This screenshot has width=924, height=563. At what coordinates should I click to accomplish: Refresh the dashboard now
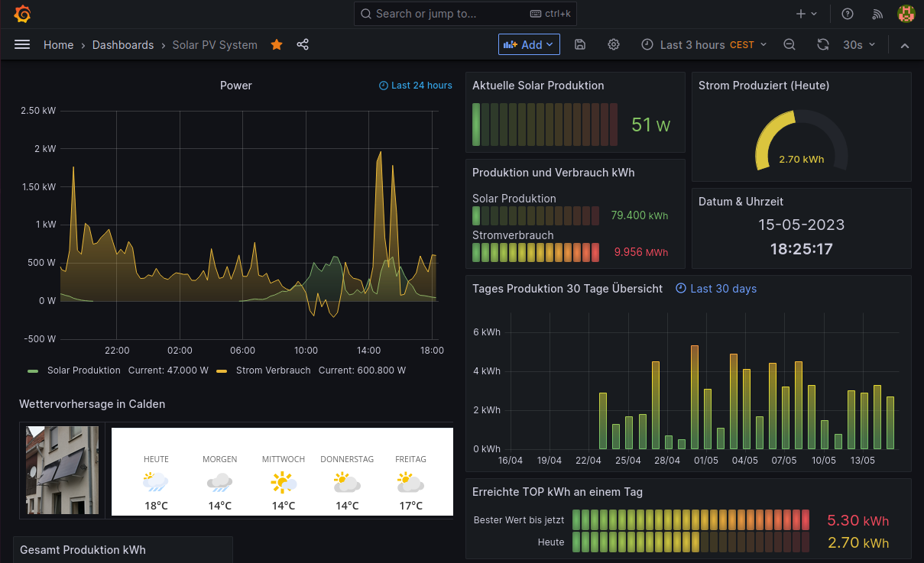point(823,45)
